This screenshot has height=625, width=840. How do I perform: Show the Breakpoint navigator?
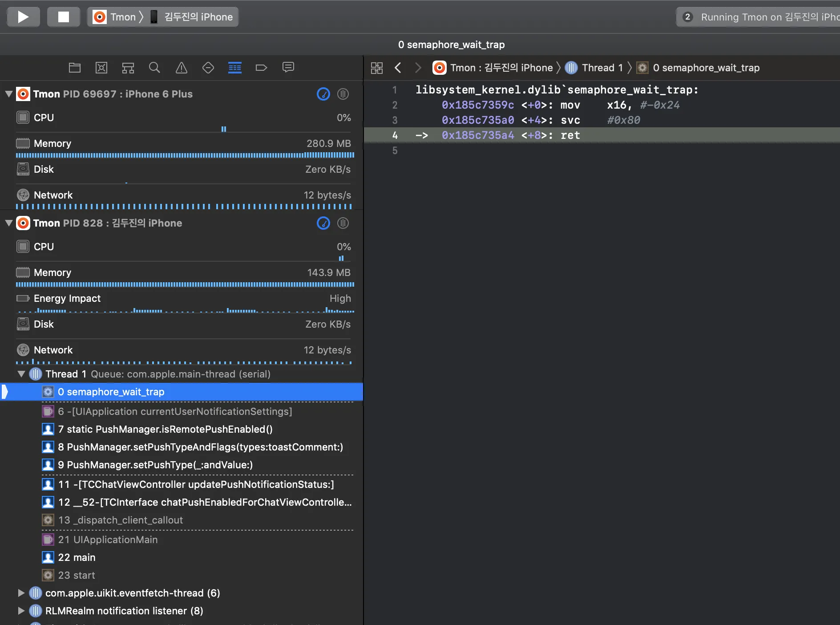coord(261,68)
